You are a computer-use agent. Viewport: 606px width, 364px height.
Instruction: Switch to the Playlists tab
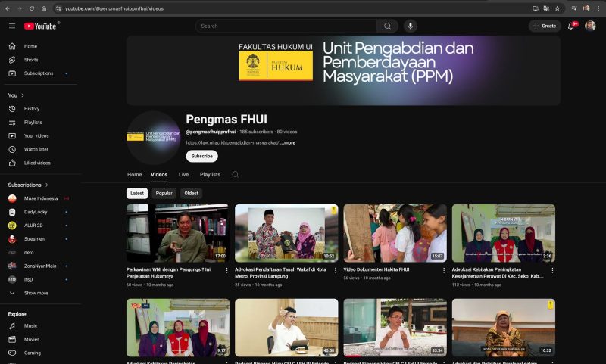(x=210, y=174)
